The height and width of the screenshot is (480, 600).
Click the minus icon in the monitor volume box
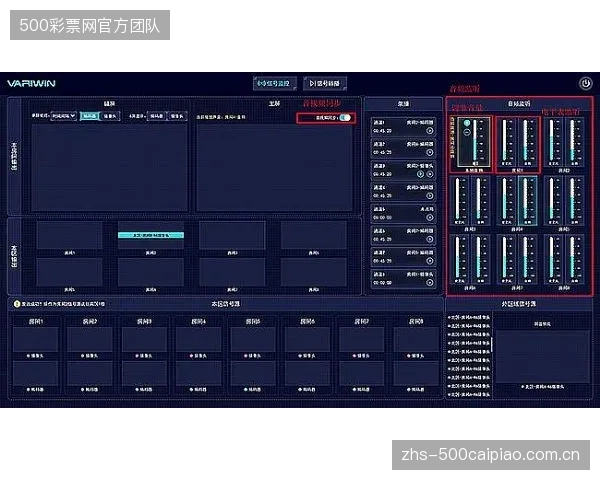coord(467,132)
